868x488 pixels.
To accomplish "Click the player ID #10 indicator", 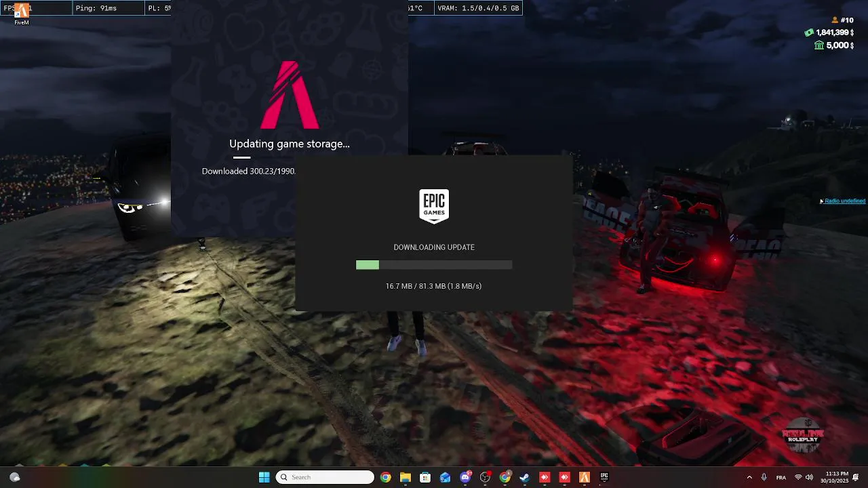I will tap(847, 20).
